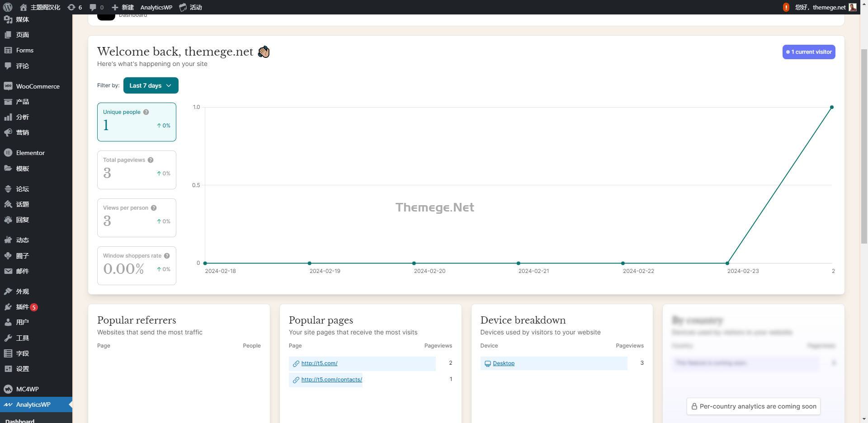The width and height of the screenshot is (868, 423).
Task: Select the Unique people metric card
Action: (x=137, y=122)
